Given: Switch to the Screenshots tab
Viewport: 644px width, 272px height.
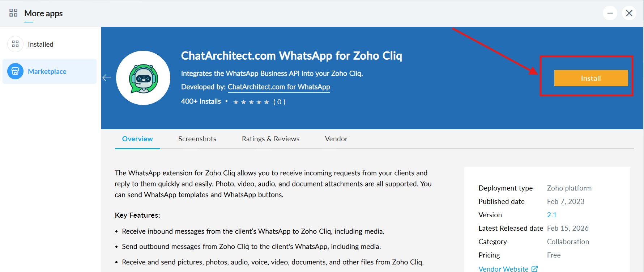Looking at the screenshot, I should point(197,139).
